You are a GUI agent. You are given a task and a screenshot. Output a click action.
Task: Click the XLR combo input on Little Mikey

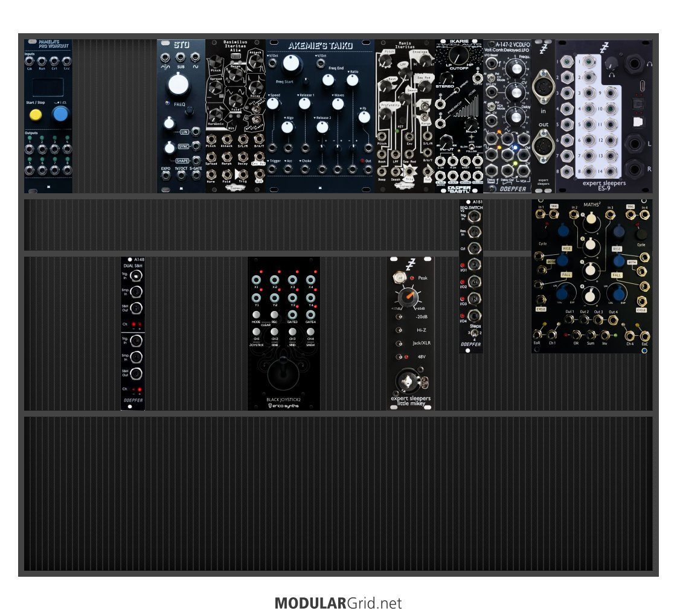[407, 381]
